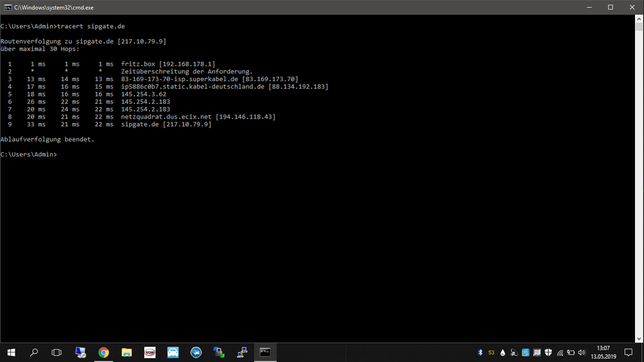Open the Windows Start menu
This screenshot has width=644, height=362.
click(11, 352)
